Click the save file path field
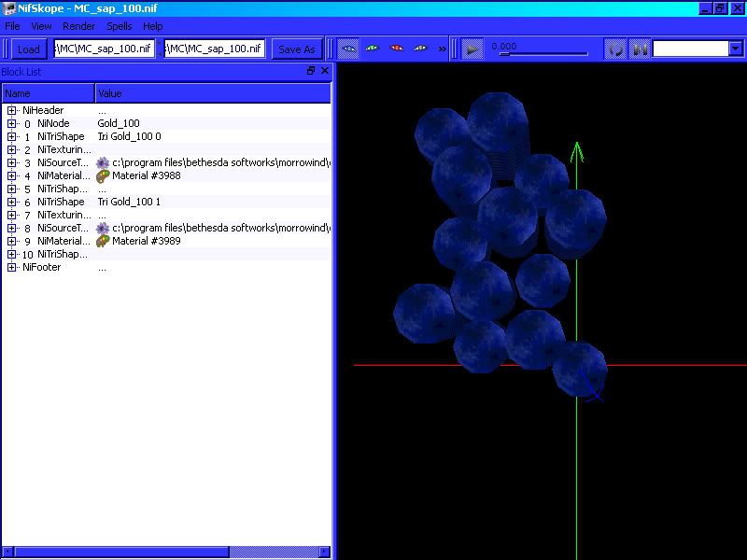Screen dimensions: 747x560 [215, 49]
